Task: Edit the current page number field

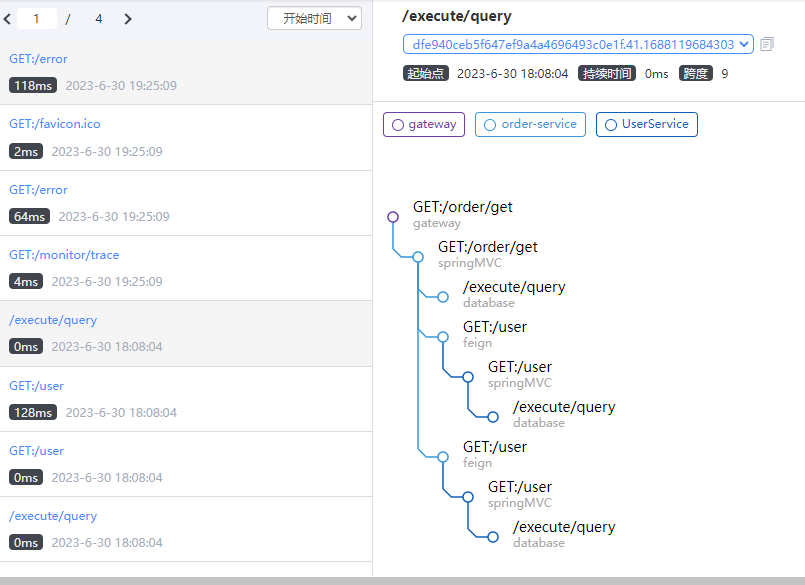Action: point(37,18)
